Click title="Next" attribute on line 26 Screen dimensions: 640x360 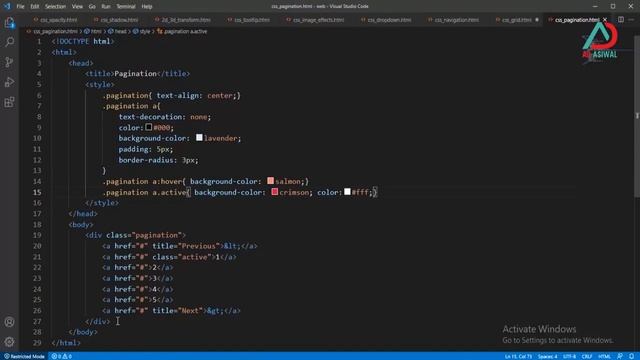tap(178, 311)
